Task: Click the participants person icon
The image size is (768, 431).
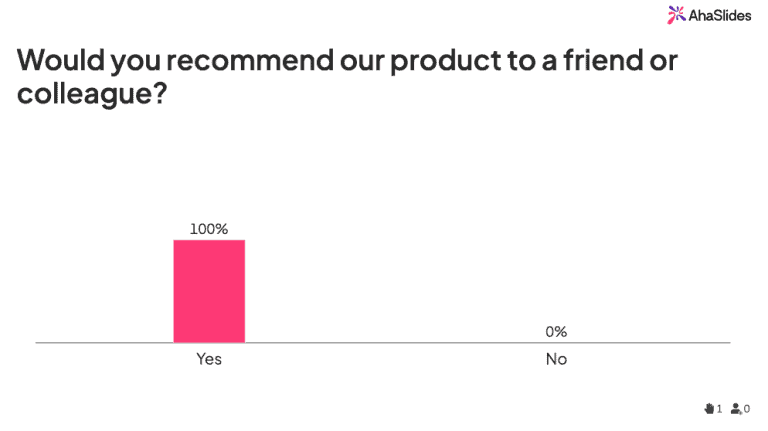Action: [736, 408]
